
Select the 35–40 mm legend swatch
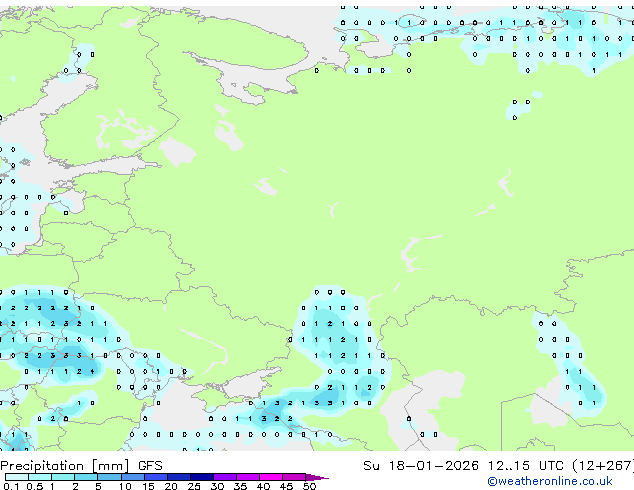tap(248, 477)
